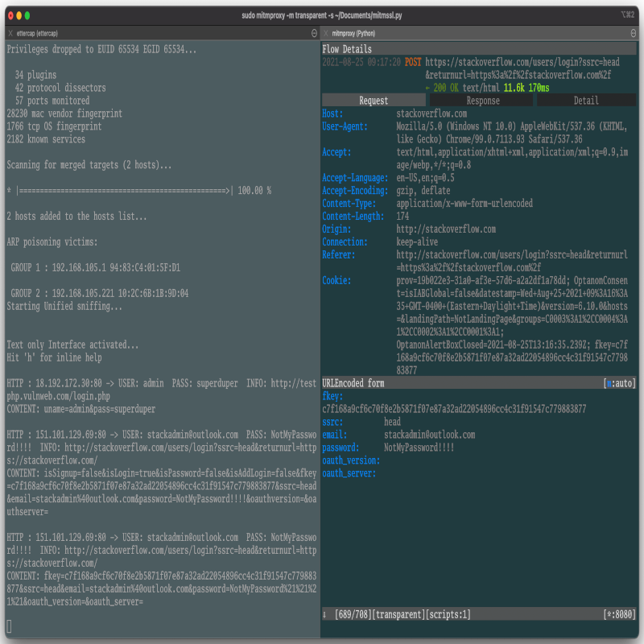
Task: Click the yellow minimize window button
Action: click(x=19, y=16)
